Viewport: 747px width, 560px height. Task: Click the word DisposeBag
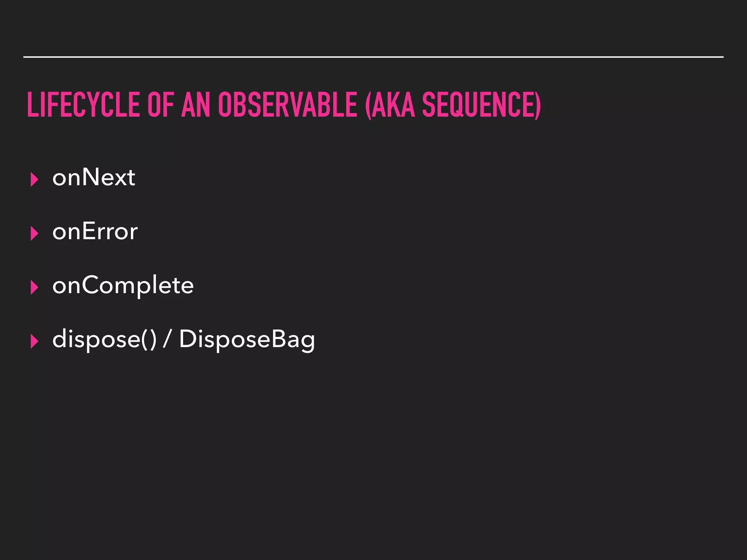[247, 340]
